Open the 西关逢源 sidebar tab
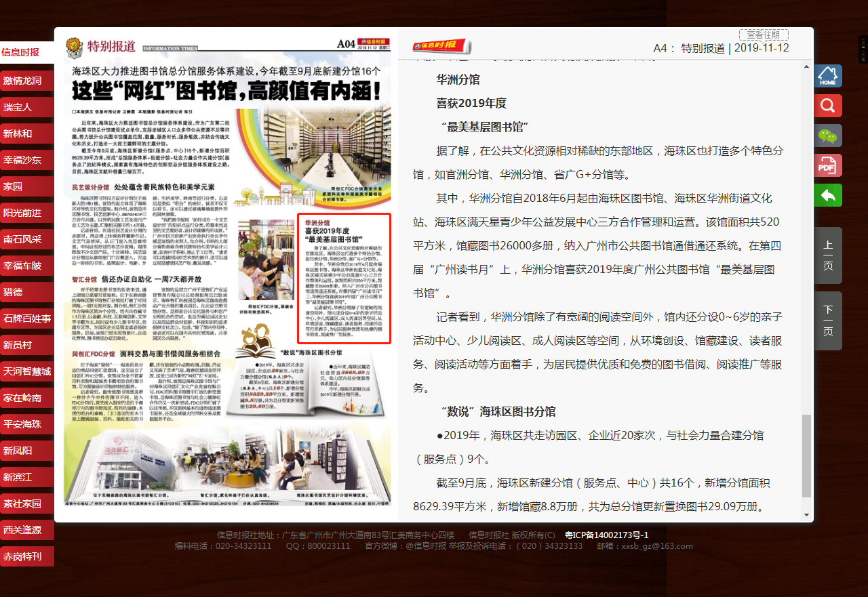 point(27,530)
